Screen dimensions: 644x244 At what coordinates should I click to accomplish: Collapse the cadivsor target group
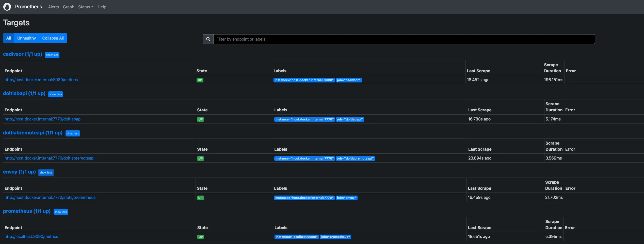point(52,55)
